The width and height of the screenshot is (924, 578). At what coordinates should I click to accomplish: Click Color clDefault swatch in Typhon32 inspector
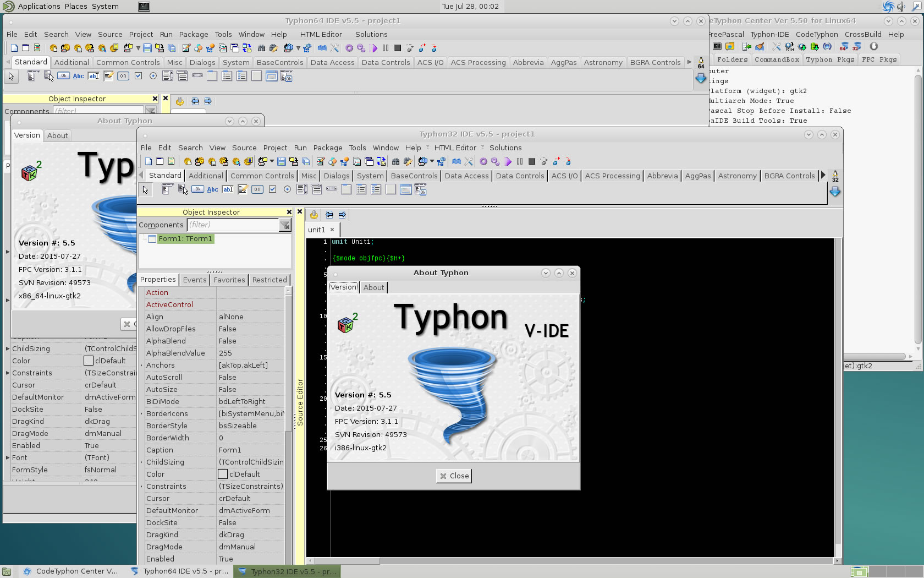point(223,474)
